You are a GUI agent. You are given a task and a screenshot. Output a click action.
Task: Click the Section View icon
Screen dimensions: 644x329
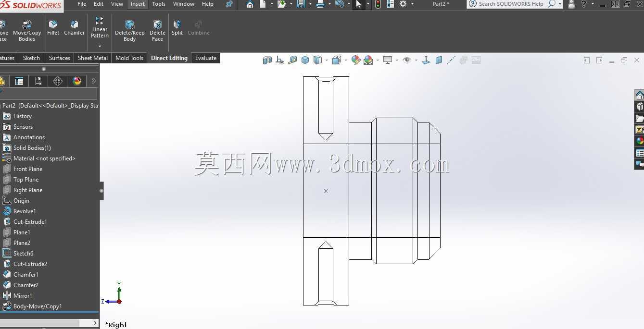267,60
